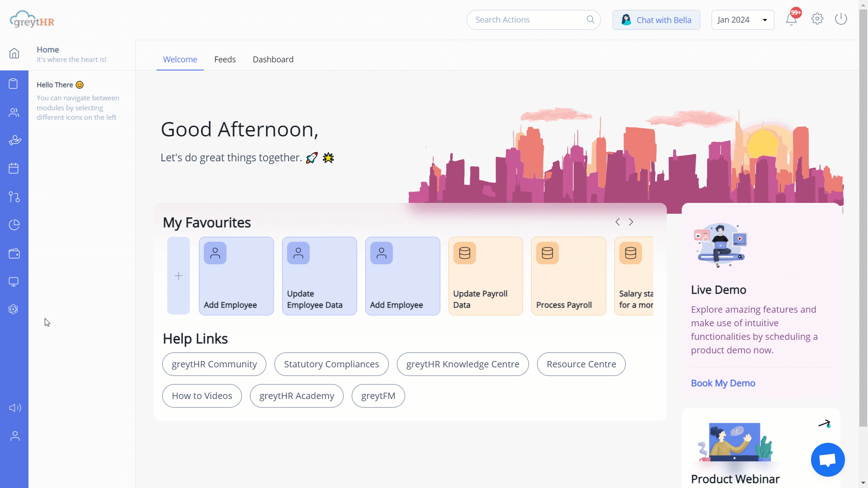Screen dimensions: 868x488
Task: Click the Home heading in side panel
Action: tap(48, 50)
